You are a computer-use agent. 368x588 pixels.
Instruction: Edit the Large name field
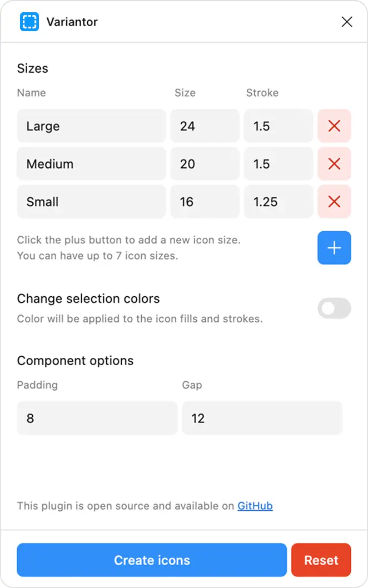(x=92, y=126)
